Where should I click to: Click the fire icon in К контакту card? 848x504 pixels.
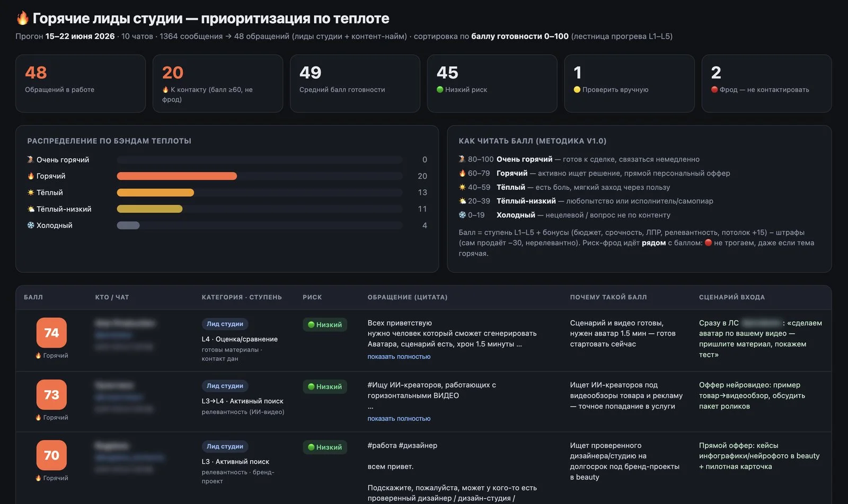pos(165,90)
